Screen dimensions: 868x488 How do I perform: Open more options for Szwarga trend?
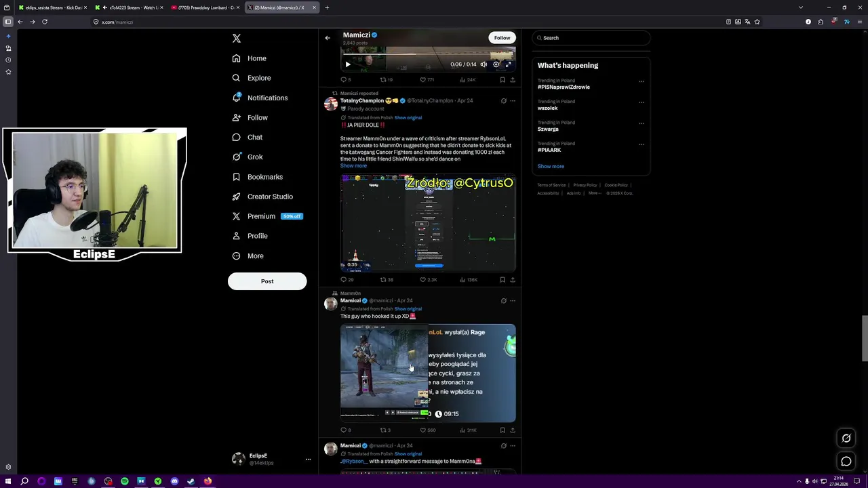tap(642, 123)
